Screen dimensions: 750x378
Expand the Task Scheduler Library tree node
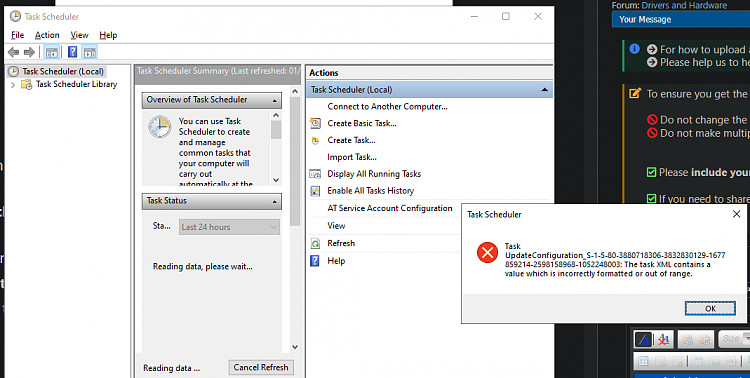13,85
